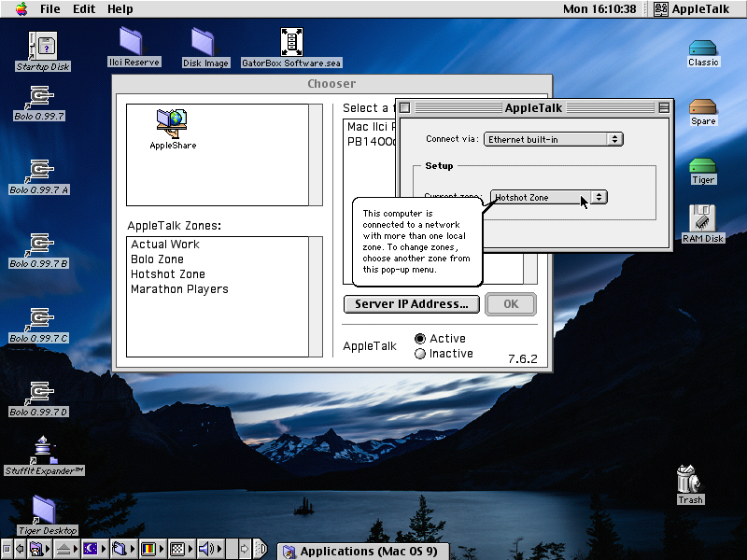The height and width of the screenshot is (560, 747).
Task: Select the Bolo 0.99.7 A alias icon
Action: tap(40, 172)
